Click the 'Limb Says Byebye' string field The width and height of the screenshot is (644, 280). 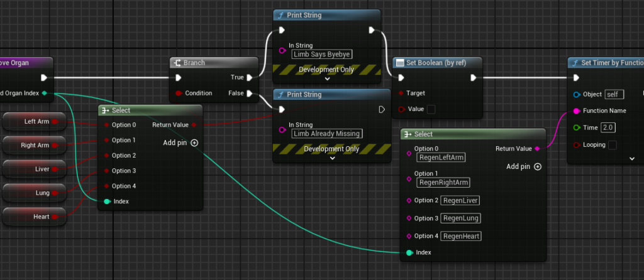click(x=322, y=54)
